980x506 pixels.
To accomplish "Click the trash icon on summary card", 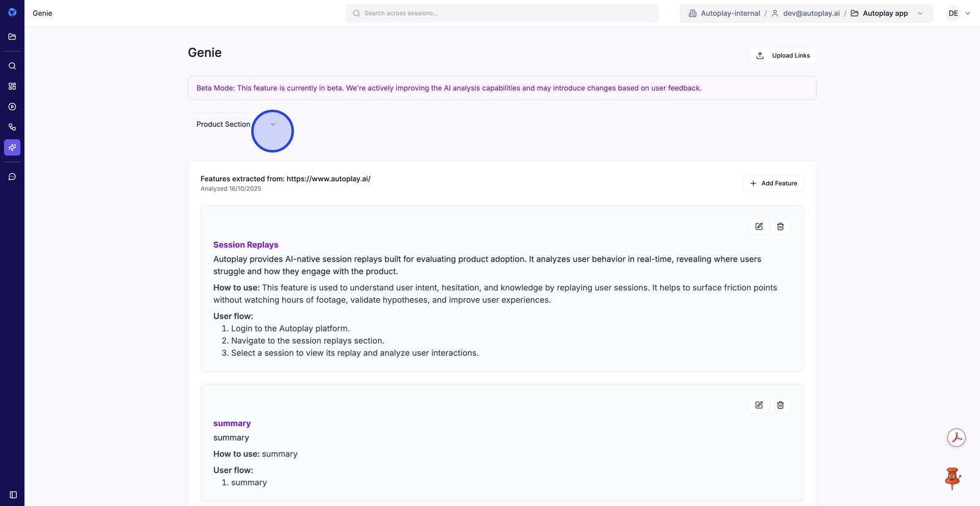I will click(780, 405).
